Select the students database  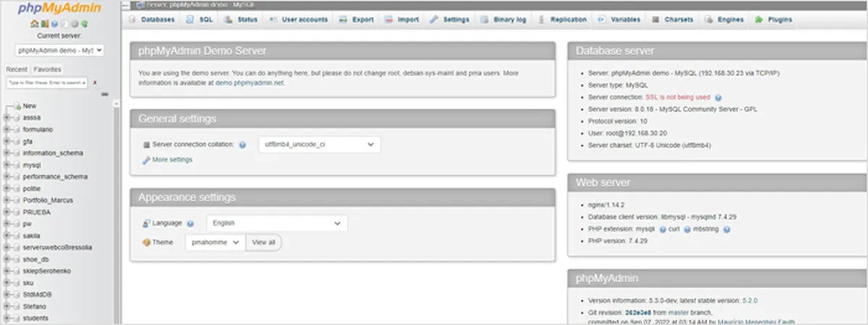[x=35, y=318]
